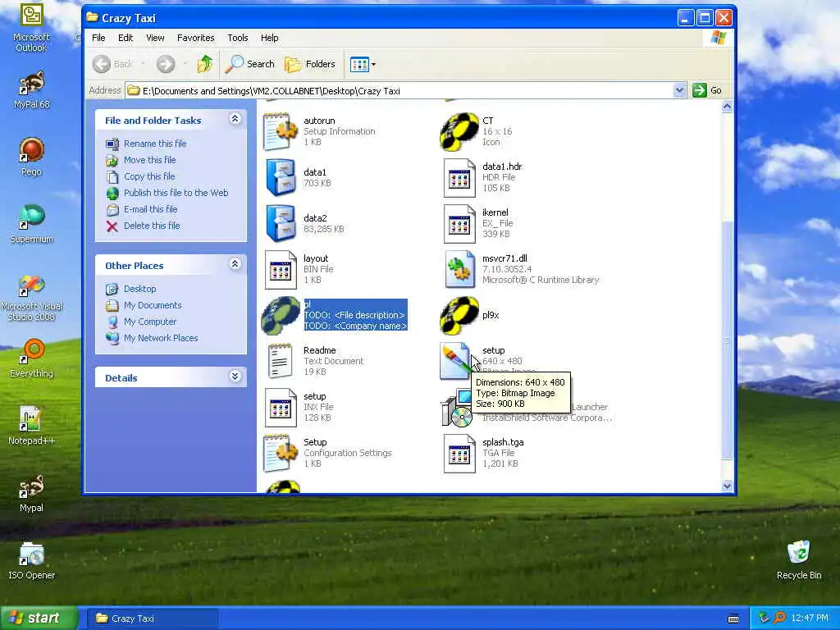840x630 pixels.
Task: Select the data1 cabinet file icon
Action: click(x=281, y=177)
